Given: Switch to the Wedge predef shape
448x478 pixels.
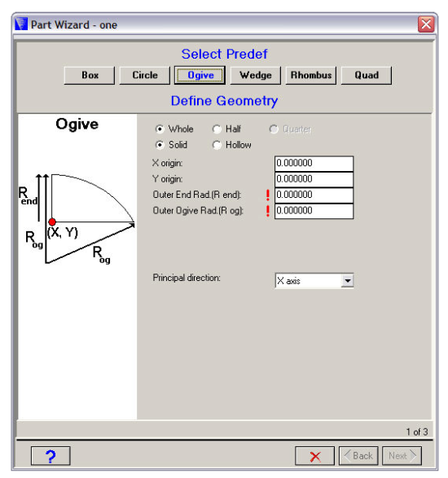Looking at the screenshot, I should [x=256, y=75].
